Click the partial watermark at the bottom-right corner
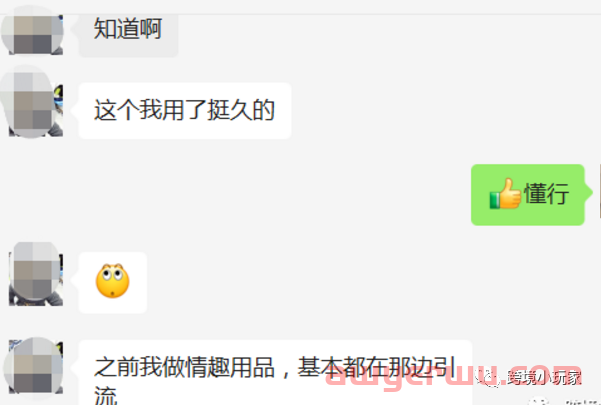Viewport: 601px width, 405px height. (563, 401)
